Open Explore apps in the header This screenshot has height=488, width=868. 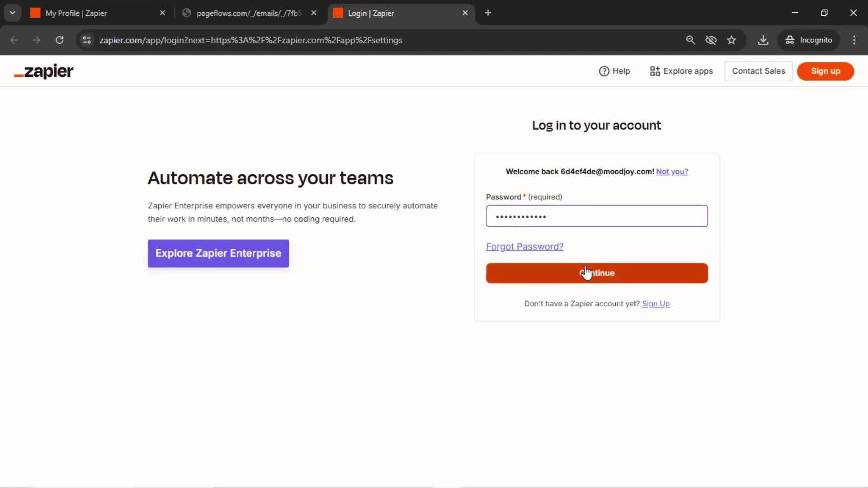681,71
